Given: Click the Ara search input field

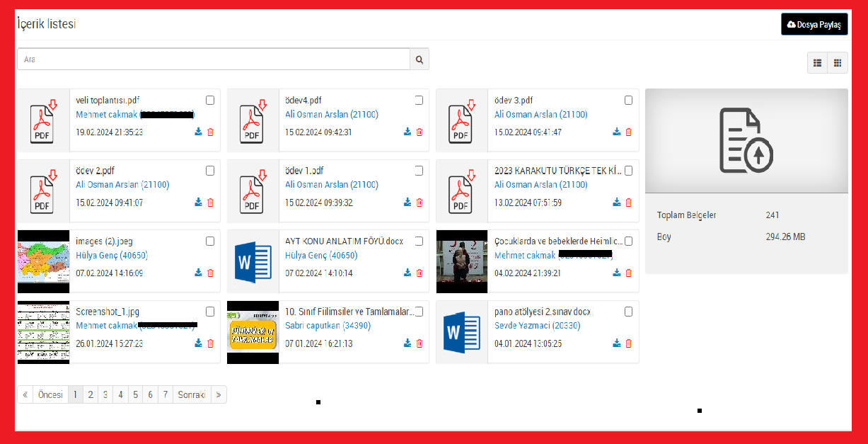Looking at the screenshot, I should pyautogui.click(x=214, y=59).
